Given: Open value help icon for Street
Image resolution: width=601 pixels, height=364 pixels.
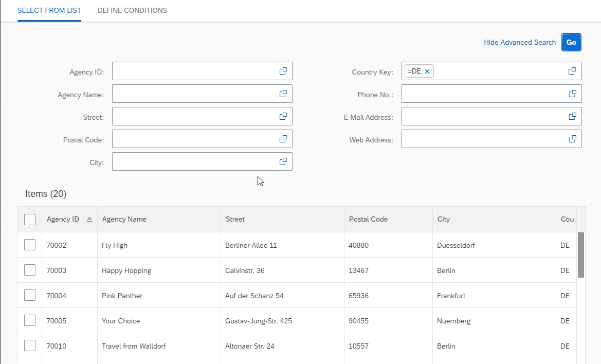Looking at the screenshot, I should tap(283, 116).
